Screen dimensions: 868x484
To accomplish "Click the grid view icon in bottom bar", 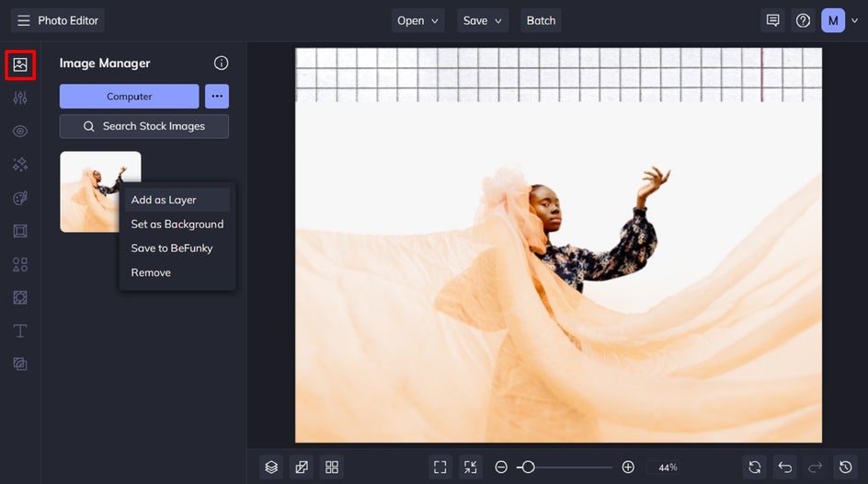I will click(332, 467).
